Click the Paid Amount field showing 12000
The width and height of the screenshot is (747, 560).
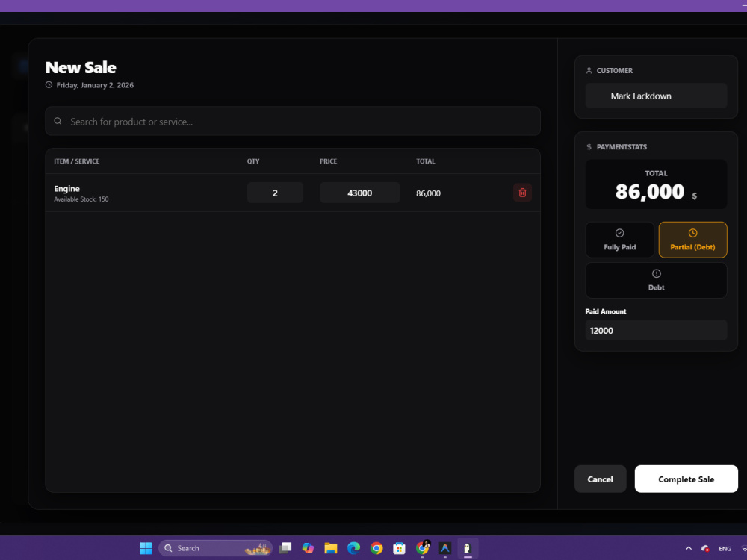(x=656, y=331)
